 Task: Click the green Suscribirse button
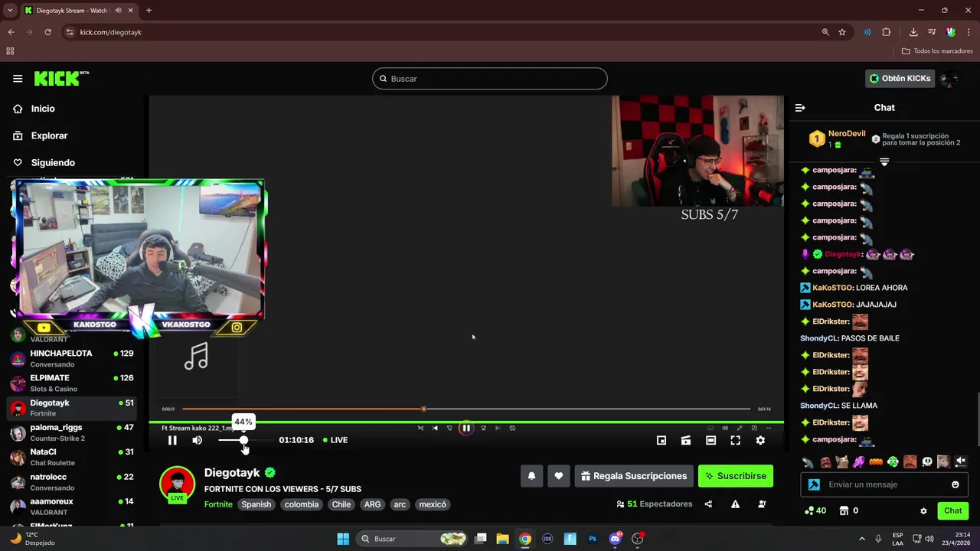(x=736, y=476)
